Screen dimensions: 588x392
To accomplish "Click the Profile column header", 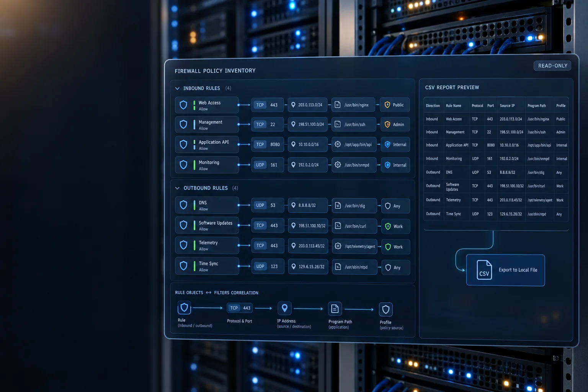I will tap(561, 106).
